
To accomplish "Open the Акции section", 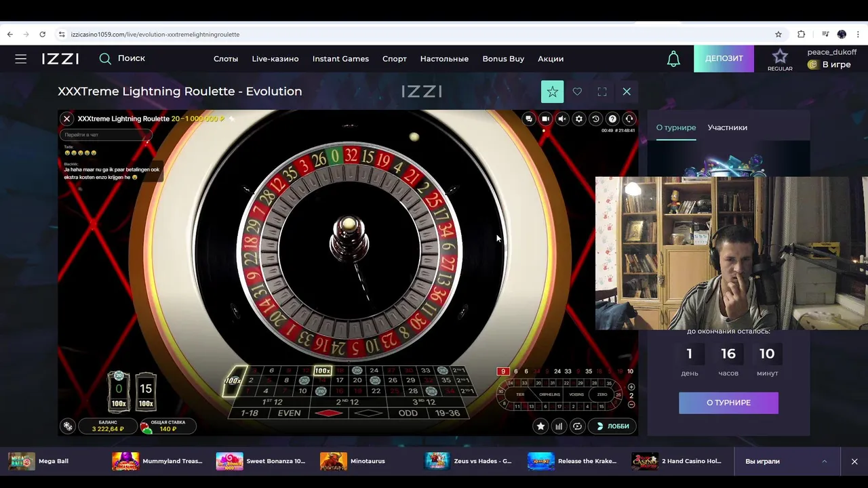I will point(551,59).
